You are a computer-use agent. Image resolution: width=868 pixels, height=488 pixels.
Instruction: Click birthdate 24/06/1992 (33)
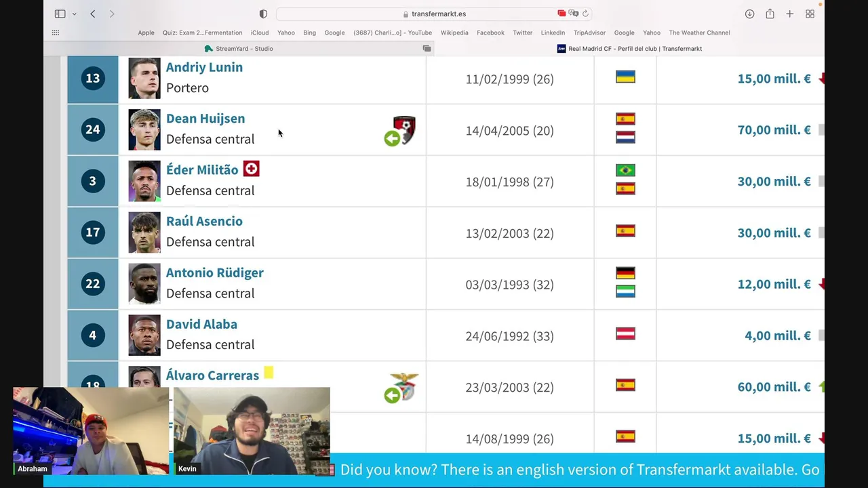[509, 335]
